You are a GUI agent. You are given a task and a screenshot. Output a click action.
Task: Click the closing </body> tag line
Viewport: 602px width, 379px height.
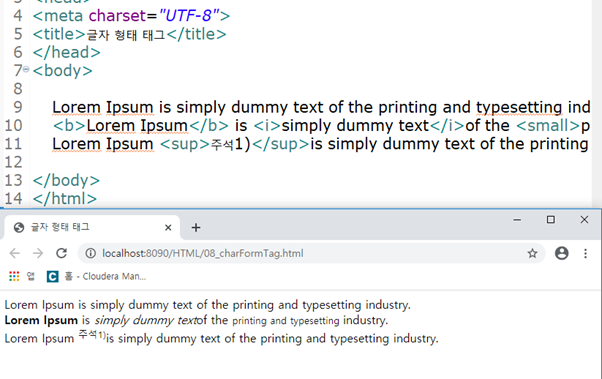(x=66, y=180)
